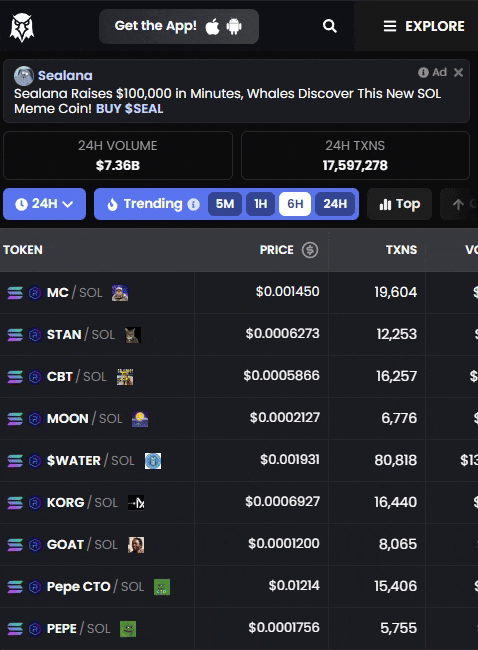Select the 1H trending timeframe
The width and height of the screenshot is (478, 650).
(x=260, y=204)
